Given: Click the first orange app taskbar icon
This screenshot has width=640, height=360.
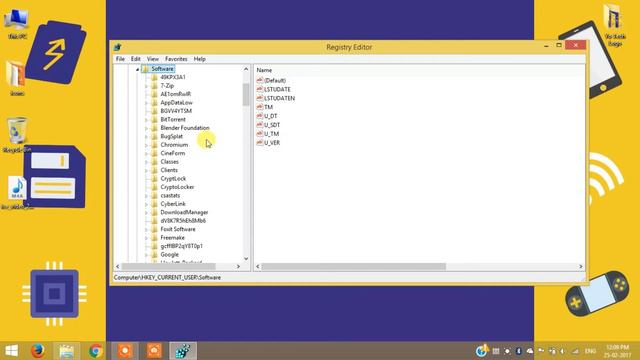Looking at the screenshot, I should (x=125, y=351).
